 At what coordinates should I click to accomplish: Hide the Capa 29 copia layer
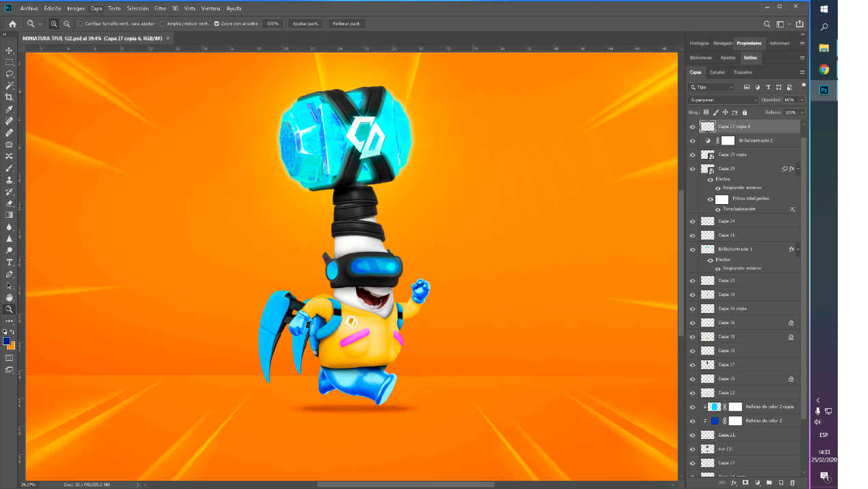pos(692,155)
